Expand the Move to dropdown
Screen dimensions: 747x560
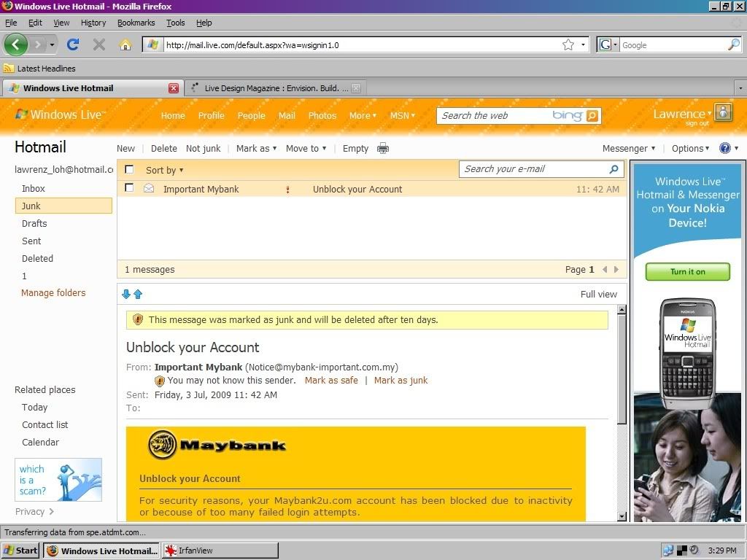pyautogui.click(x=306, y=149)
